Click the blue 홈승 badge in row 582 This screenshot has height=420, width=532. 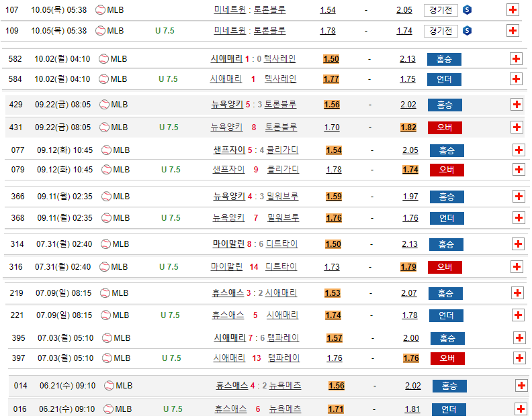click(x=444, y=59)
